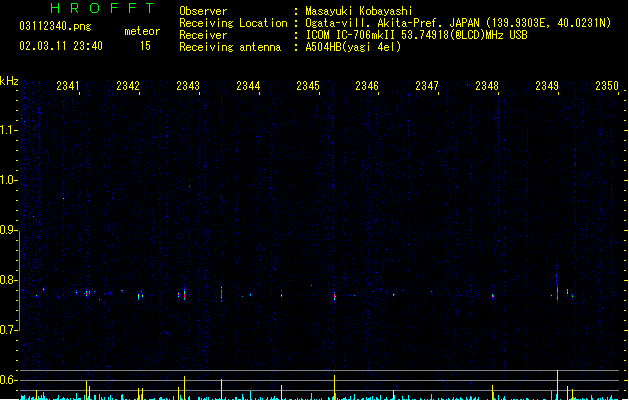Click the 1.1 frequency axis label
Image resolution: width=629 pixels, height=400 pixels.
point(8,130)
